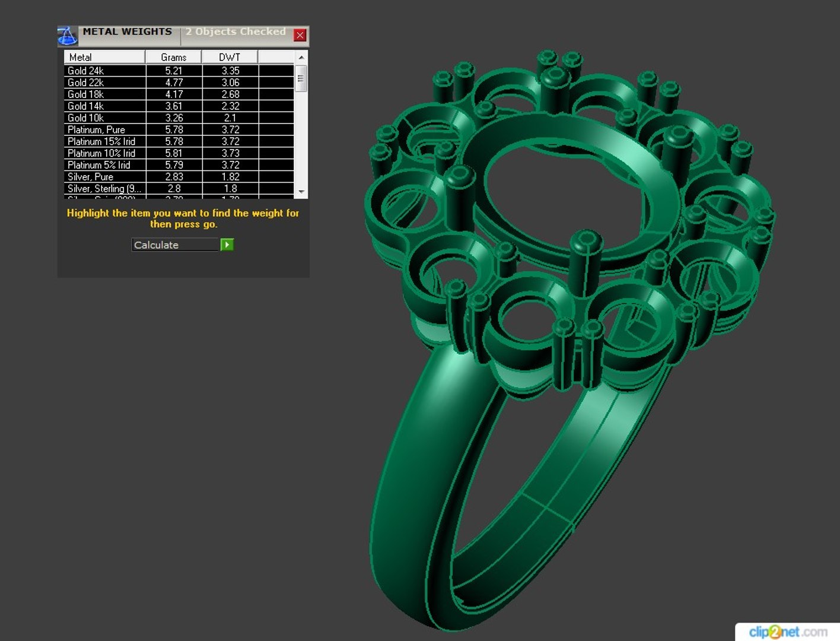The height and width of the screenshot is (641, 840).
Task: Sort by the DWT column header
Action: coord(230,57)
